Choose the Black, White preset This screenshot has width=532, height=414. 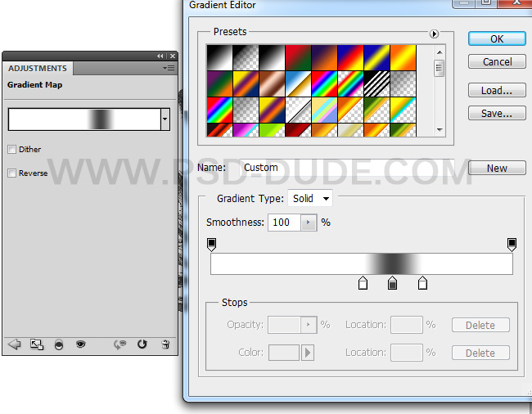tap(272, 57)
